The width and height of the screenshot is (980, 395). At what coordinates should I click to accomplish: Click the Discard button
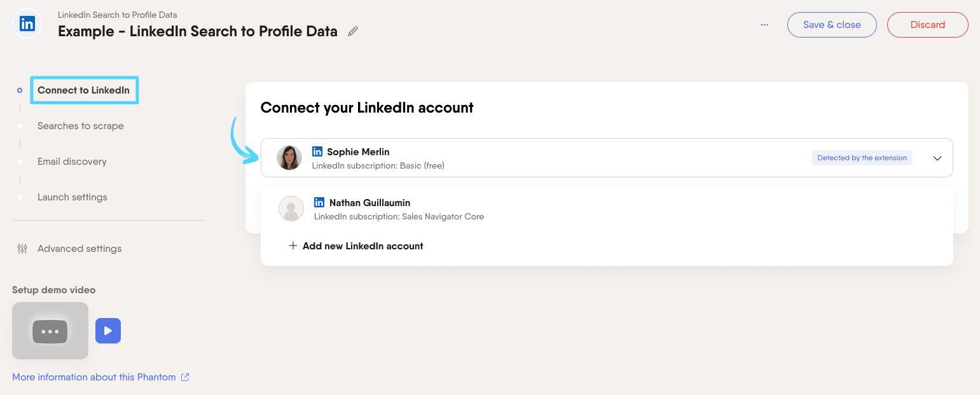tap(927, 24)
